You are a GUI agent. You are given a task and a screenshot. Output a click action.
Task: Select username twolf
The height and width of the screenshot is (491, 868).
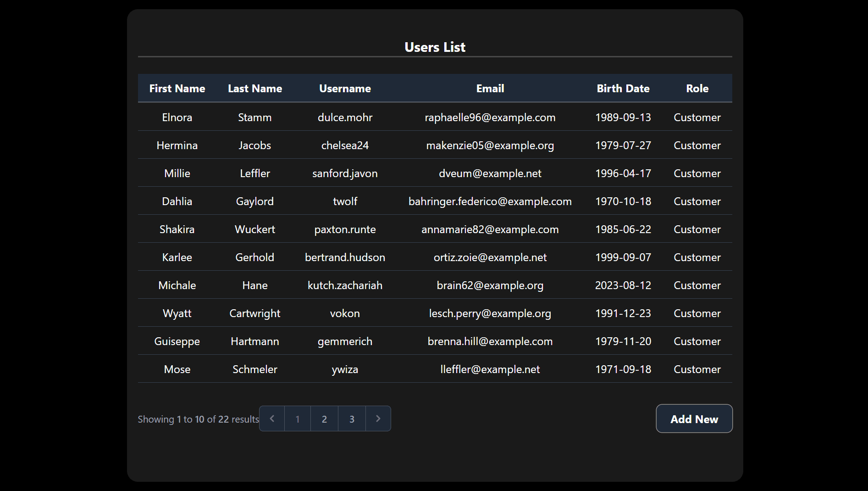point(345,201)
